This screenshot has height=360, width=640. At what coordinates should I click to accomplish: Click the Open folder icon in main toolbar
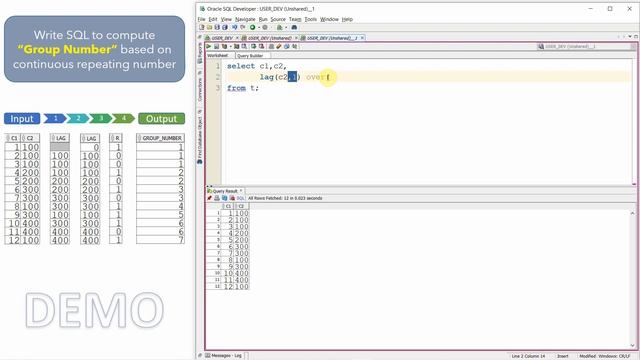209,27
